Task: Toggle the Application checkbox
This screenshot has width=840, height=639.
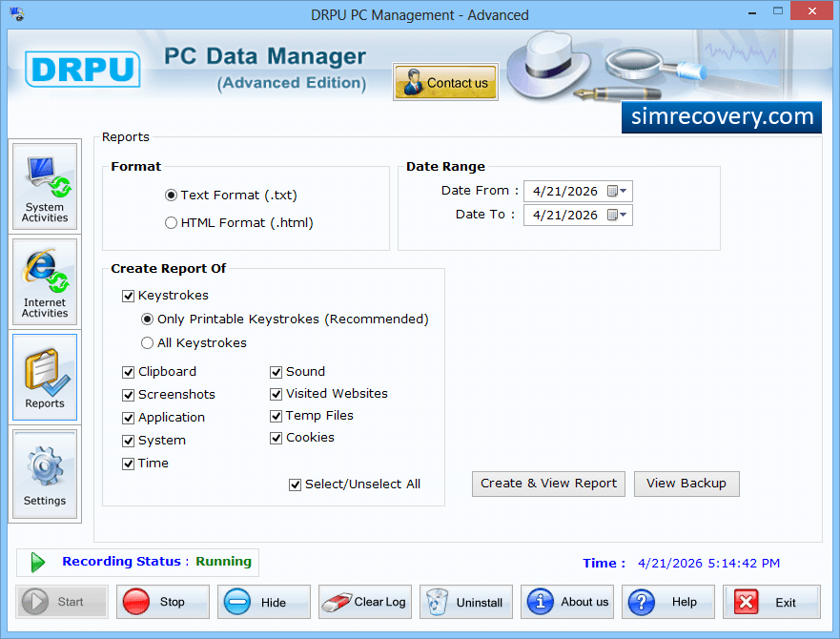Action: coord(128,418)
